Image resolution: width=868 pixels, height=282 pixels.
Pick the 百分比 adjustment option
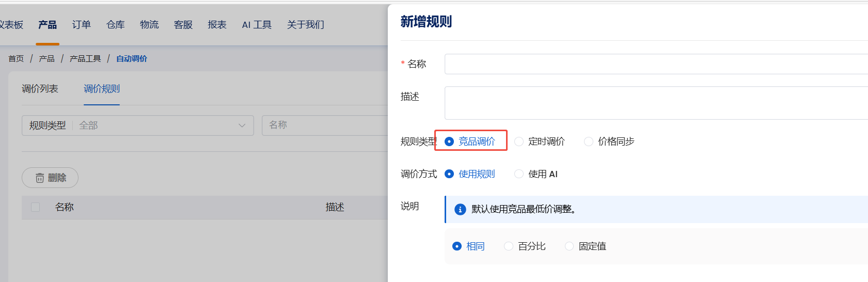[509, 246]
